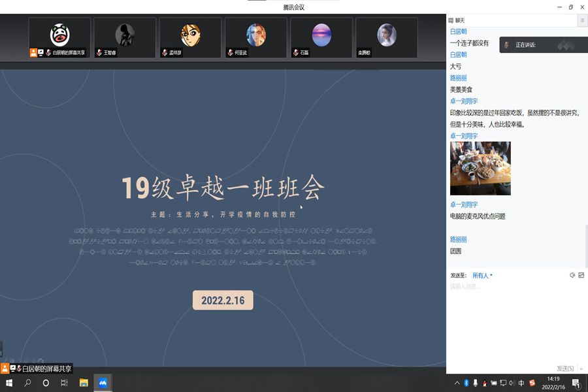This screenshot has height=392, width=588.
Task: Click the Bluetooth icon in system tray
Action: pyautogui.click(x=466, y=383)
